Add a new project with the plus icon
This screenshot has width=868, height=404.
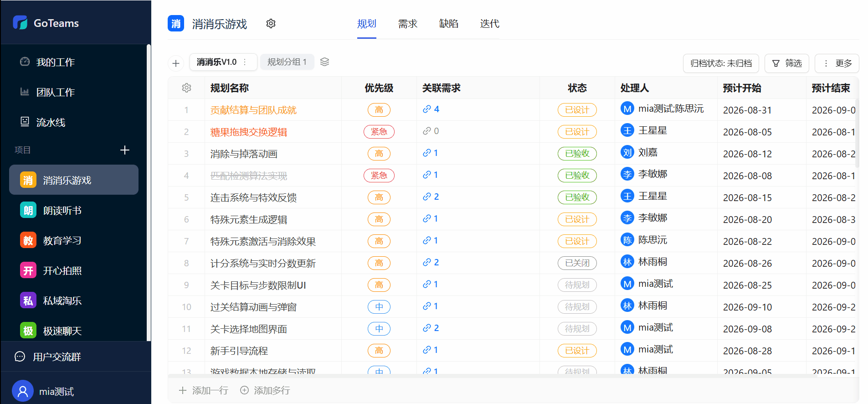click(125, 150)
